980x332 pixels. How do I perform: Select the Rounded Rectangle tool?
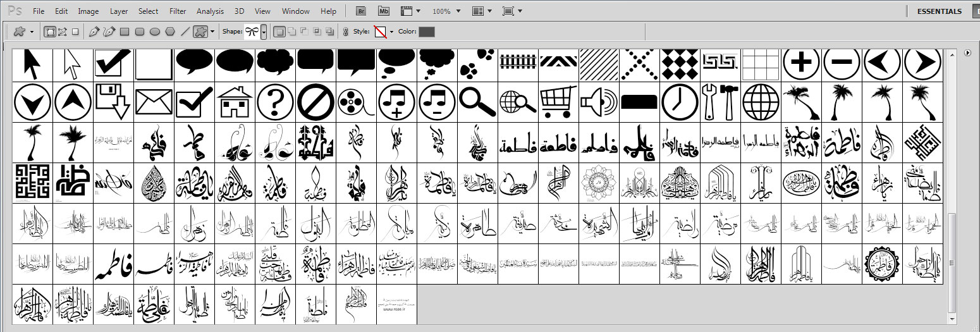click(140, 31)
